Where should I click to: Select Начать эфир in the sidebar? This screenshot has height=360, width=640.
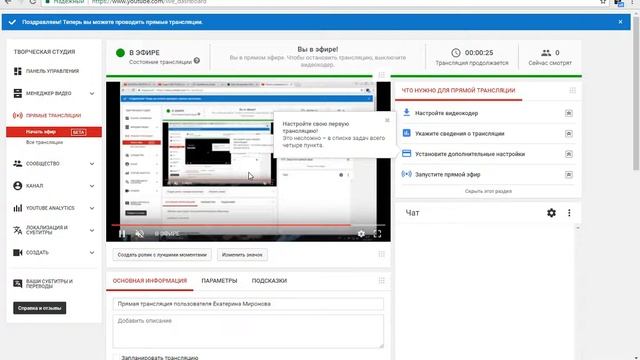[x=54, y=132]
